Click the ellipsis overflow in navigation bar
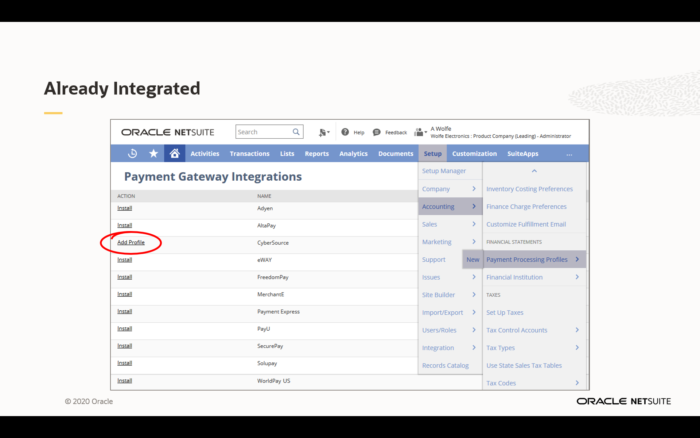 click(x=569, y=154)
